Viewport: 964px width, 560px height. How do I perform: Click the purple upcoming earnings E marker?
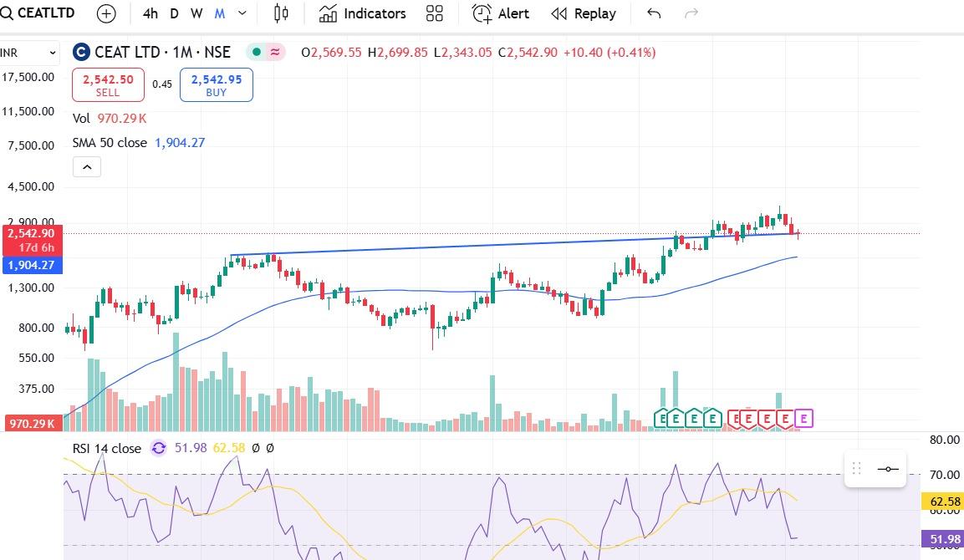click(803, 419)
